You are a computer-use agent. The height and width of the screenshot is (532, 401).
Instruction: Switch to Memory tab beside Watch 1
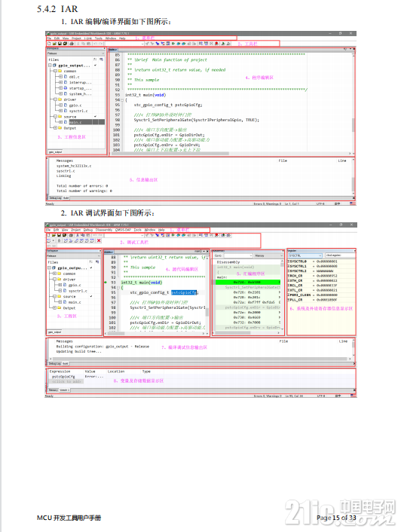[54, 390]
